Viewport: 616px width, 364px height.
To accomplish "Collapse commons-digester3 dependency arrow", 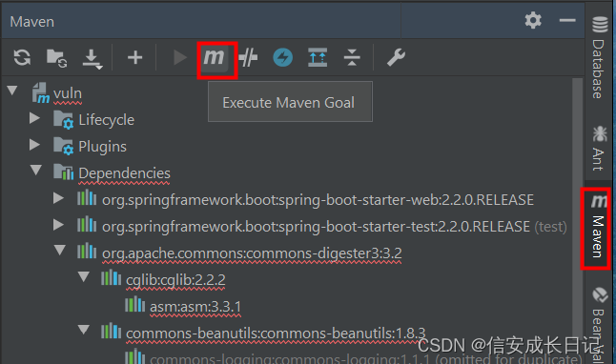I will coord(60,250).
